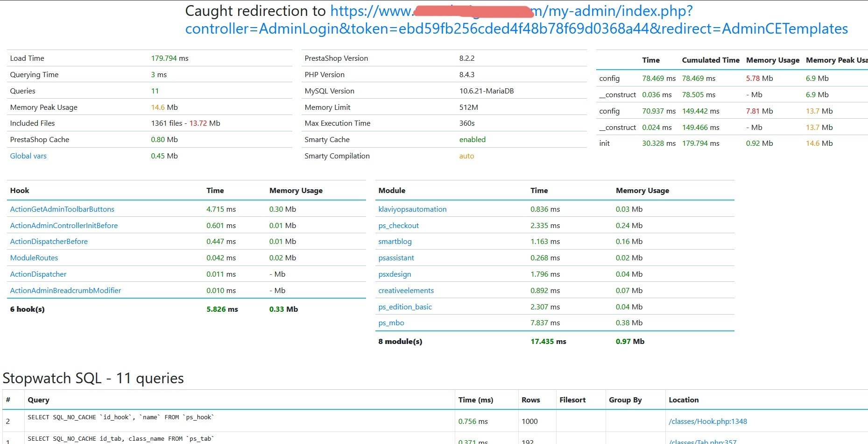Open the klaviyopsautomation module link
The image size is (868, 444).
click(x=412, y=209)
